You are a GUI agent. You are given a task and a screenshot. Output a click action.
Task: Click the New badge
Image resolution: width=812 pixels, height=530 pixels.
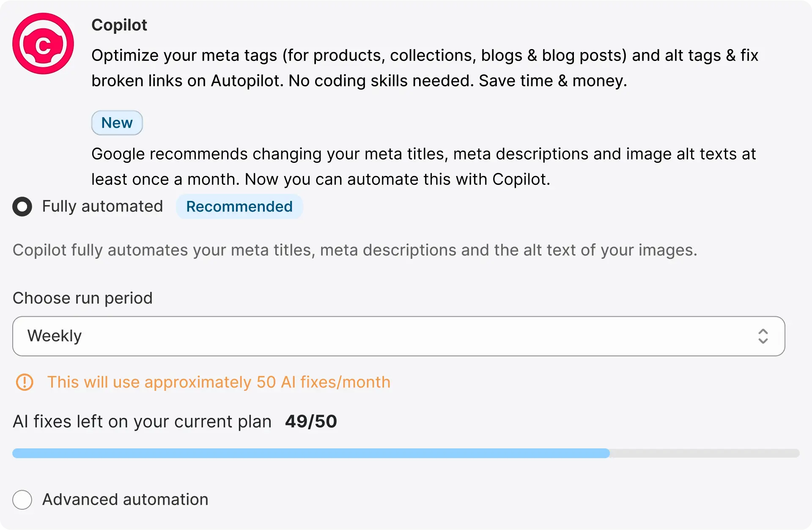117,123
